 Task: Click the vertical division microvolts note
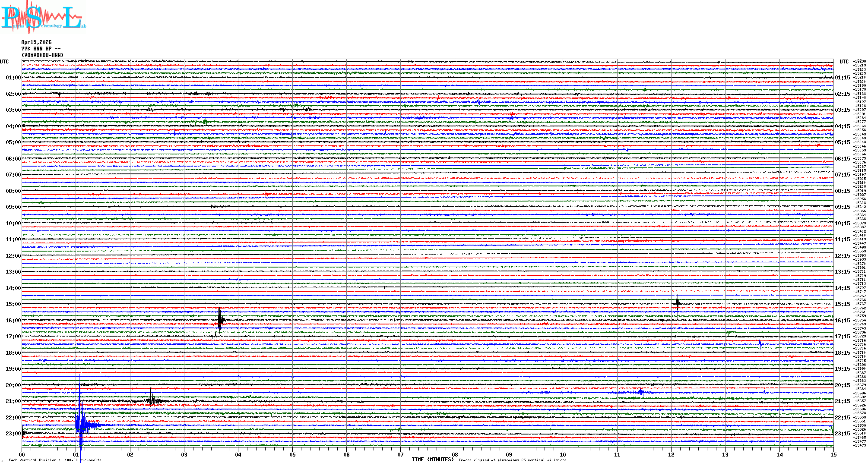point(55,460)
